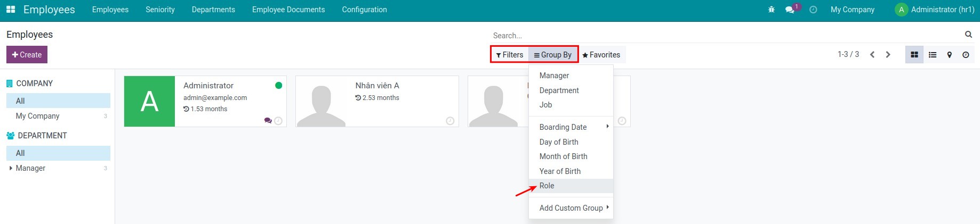Group employees by Role
This screenshot has width=980, height=224.
[547, 186]
